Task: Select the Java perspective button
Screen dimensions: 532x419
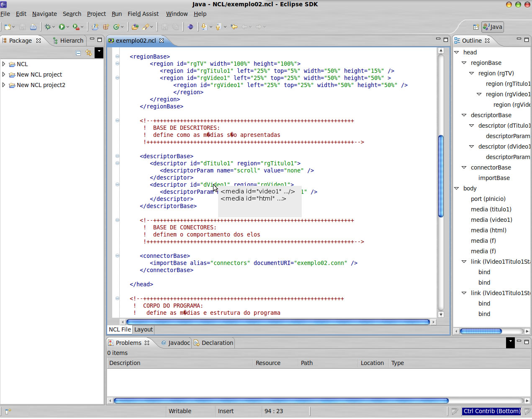Action: [492, 27]
